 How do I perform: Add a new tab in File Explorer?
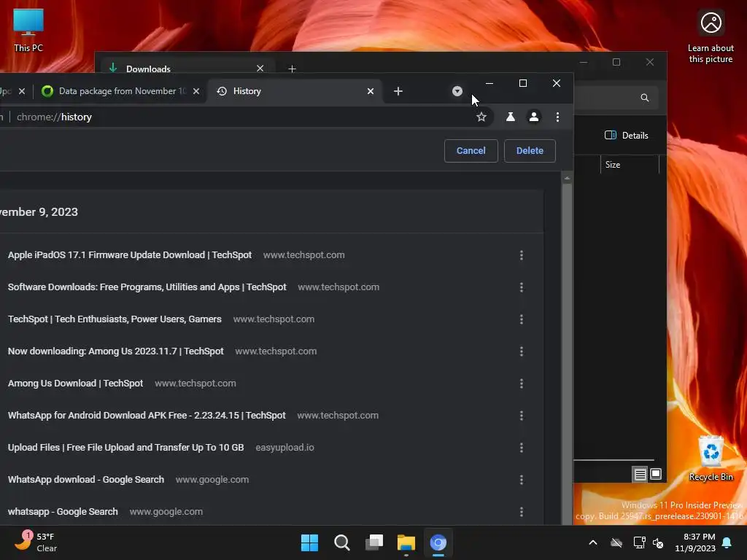[292, 69]
